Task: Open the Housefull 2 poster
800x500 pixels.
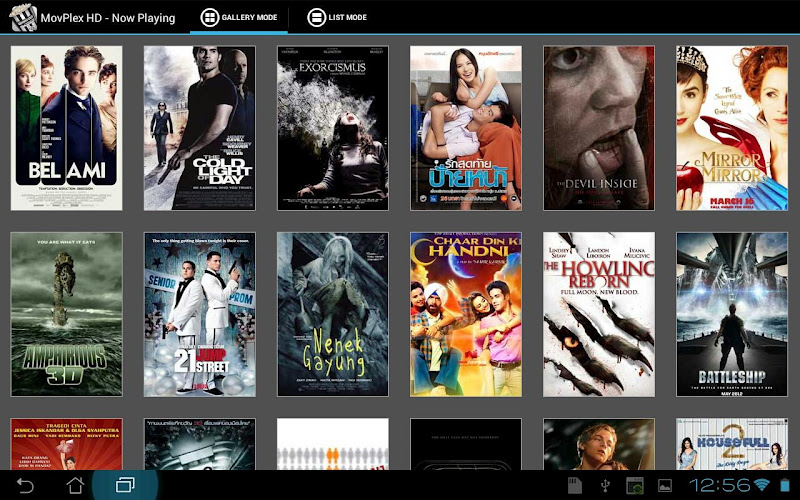Action: 732,444
